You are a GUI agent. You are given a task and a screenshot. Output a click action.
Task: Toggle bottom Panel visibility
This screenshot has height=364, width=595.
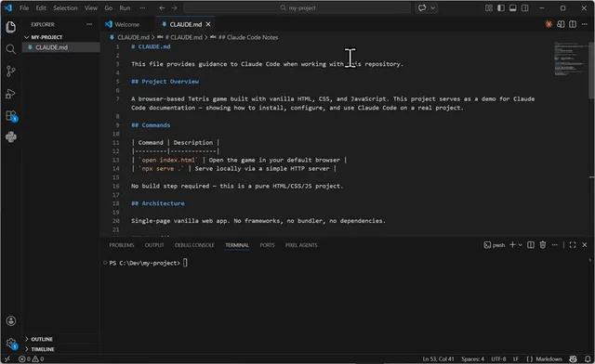512,8
